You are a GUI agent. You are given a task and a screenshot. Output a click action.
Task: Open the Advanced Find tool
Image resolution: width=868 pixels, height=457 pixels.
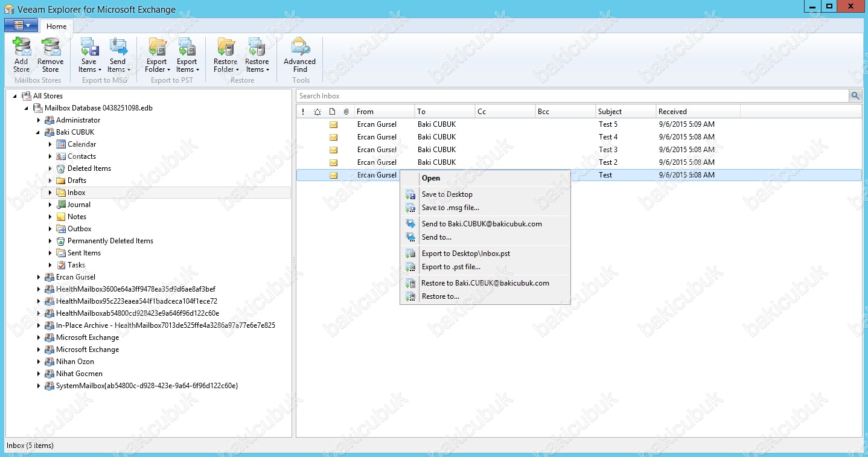coord(300,55)
